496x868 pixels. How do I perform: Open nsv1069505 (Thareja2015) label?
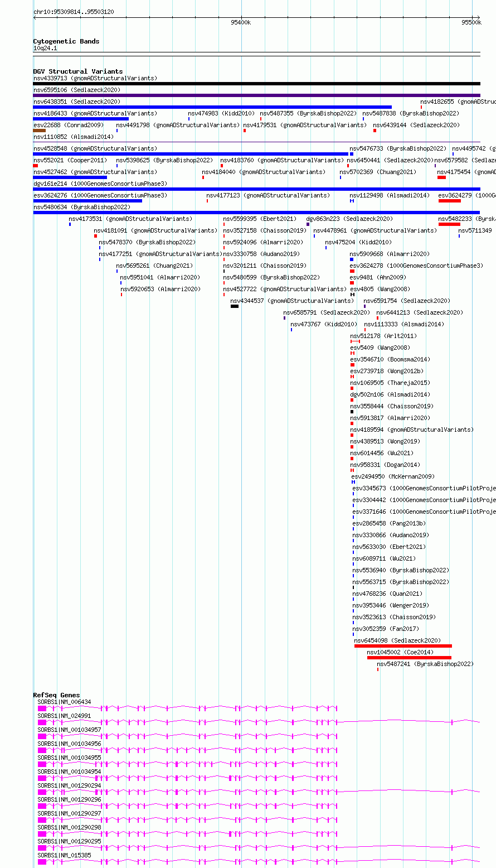390,383
